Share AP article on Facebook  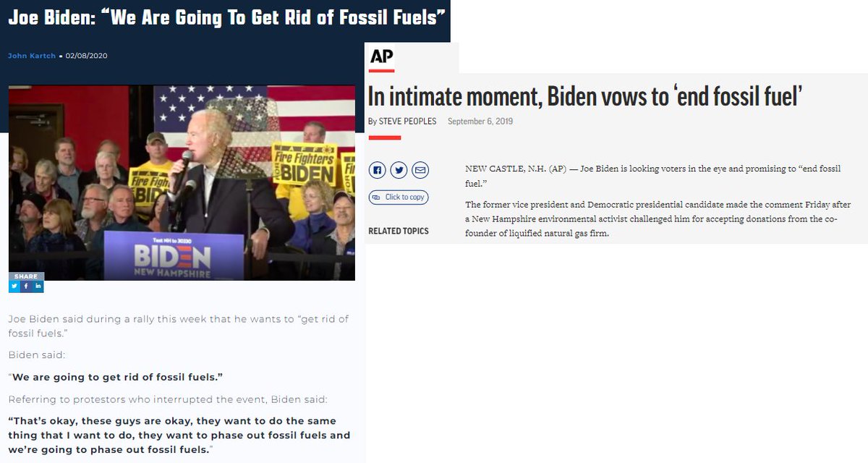click(x=377, y=171)
